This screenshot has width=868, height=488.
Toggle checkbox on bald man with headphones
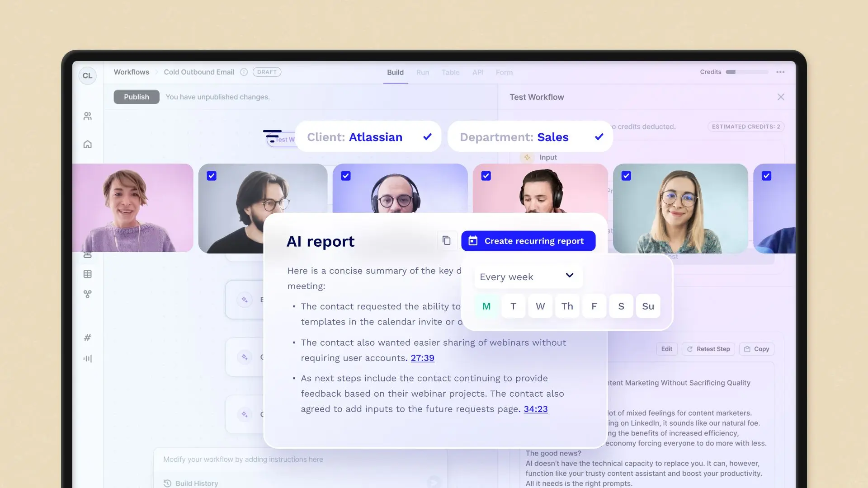[x=346, y=176]
